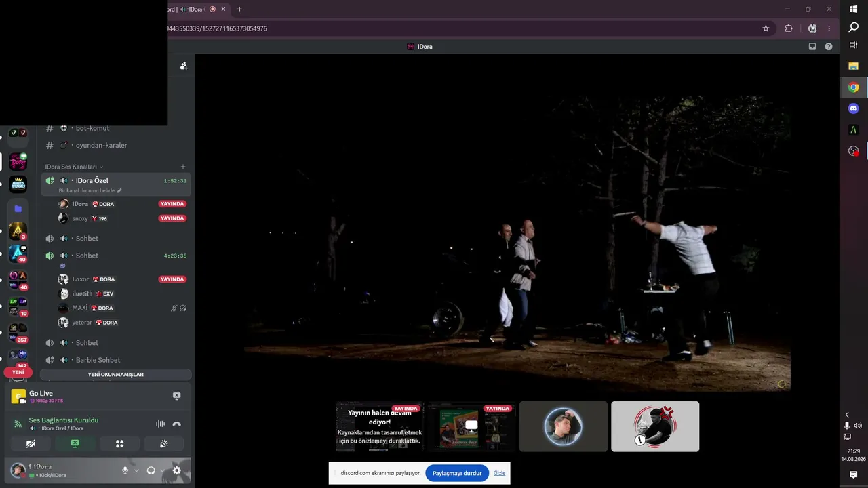Add a channel to IDora Ses Kanalları

click(182, 167)
